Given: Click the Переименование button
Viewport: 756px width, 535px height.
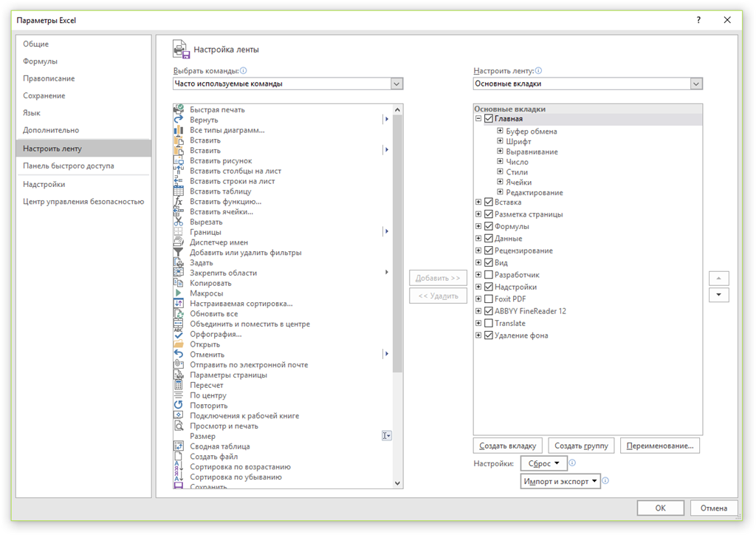Looking at the screenshot, I should pyautogui.click(x=659, y=446).
